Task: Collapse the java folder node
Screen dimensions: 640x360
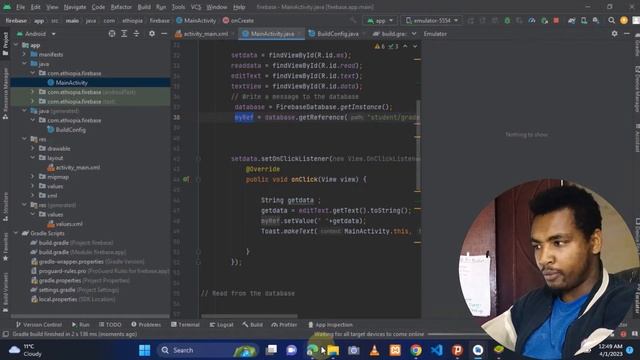Action: (24, 64)
